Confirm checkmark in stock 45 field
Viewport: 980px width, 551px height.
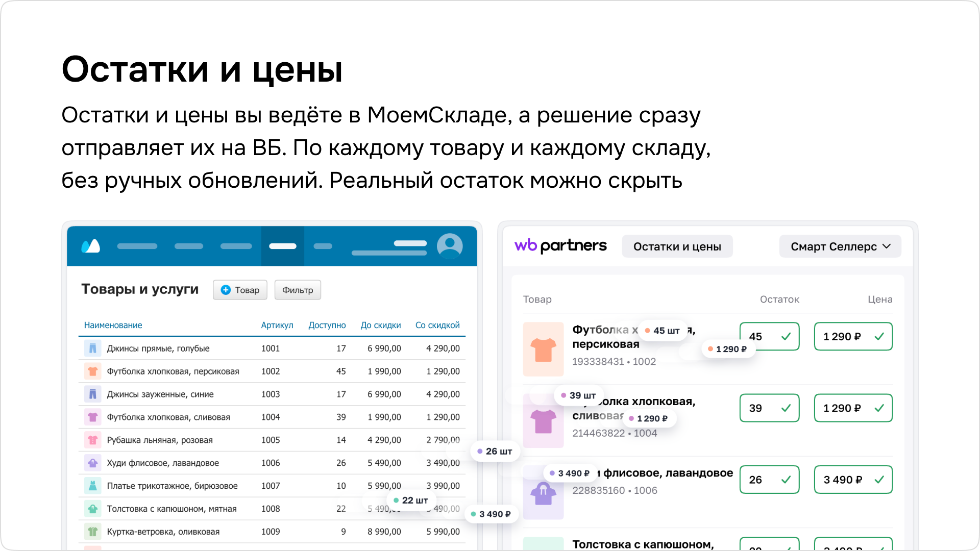point(786,336)
